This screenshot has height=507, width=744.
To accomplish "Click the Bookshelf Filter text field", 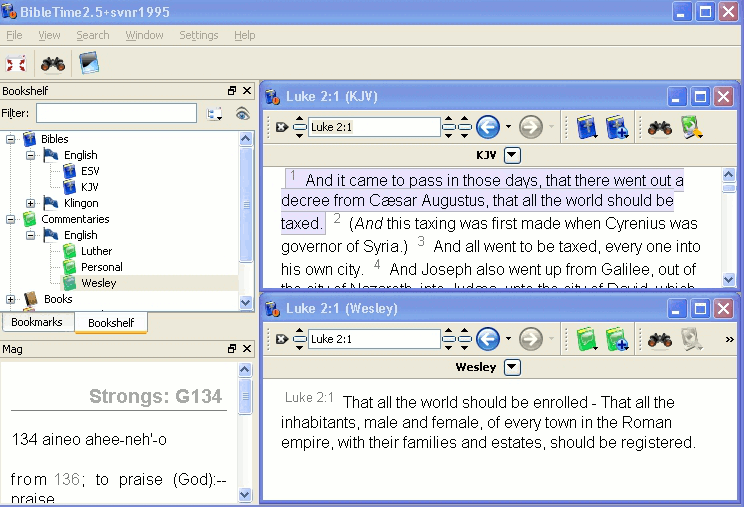I will 116,114.
